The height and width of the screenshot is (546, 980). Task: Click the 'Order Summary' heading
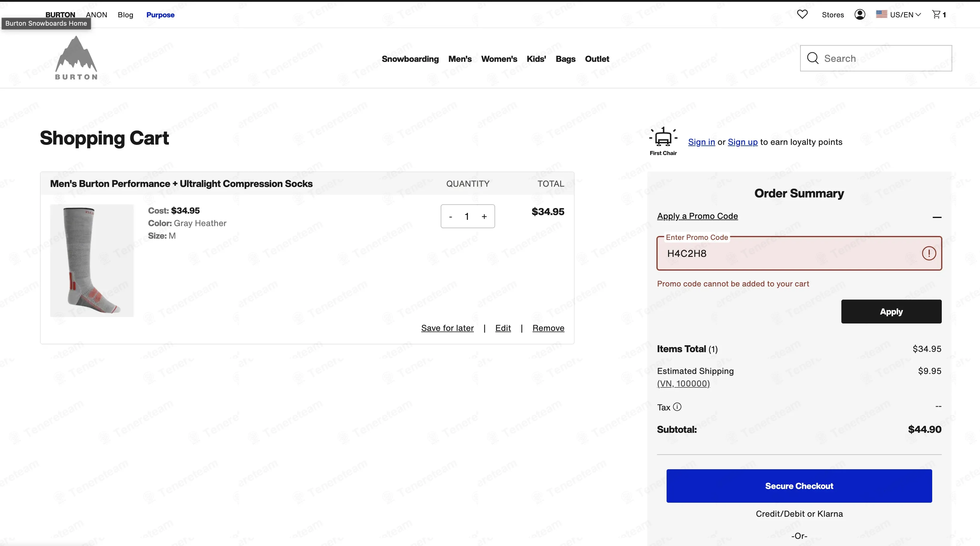point(799,193)
